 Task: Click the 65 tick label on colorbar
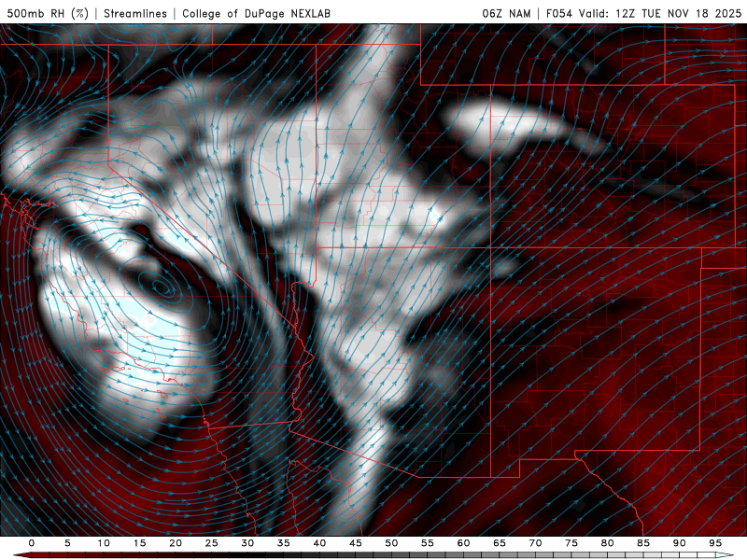499,543
